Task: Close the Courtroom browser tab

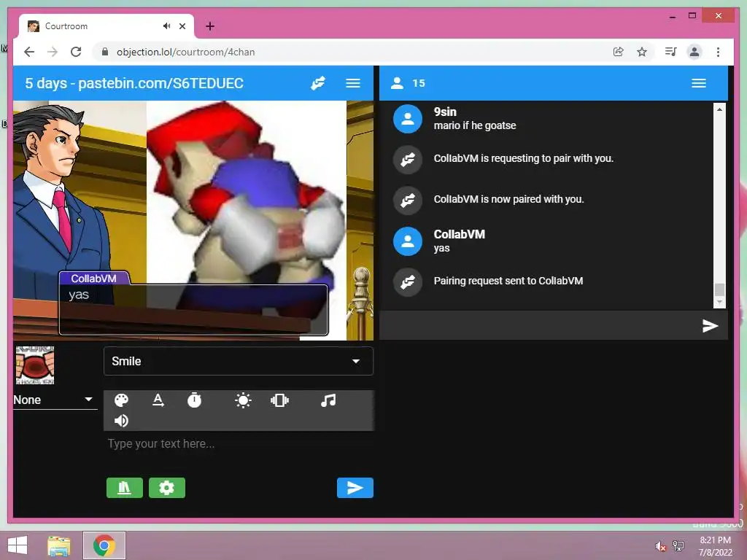Action: (182, 26)
